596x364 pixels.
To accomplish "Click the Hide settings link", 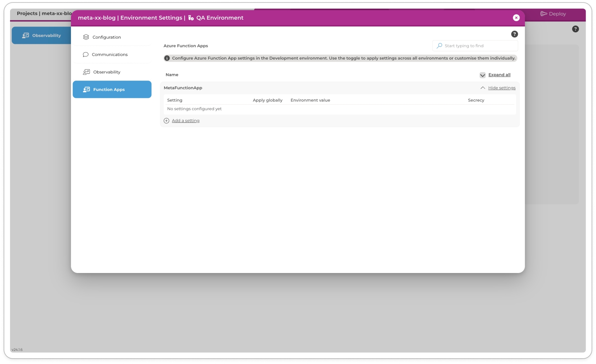I will click(502, 88).
